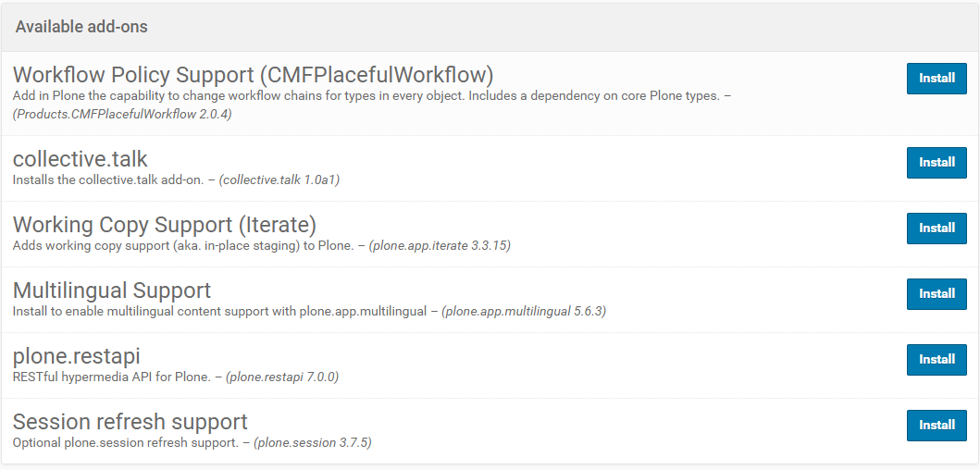Click Workflow Policy Support (CMFPlacefulWorkflow) title
This screenshot has height=470, width=980.
[x=254, y=75]
